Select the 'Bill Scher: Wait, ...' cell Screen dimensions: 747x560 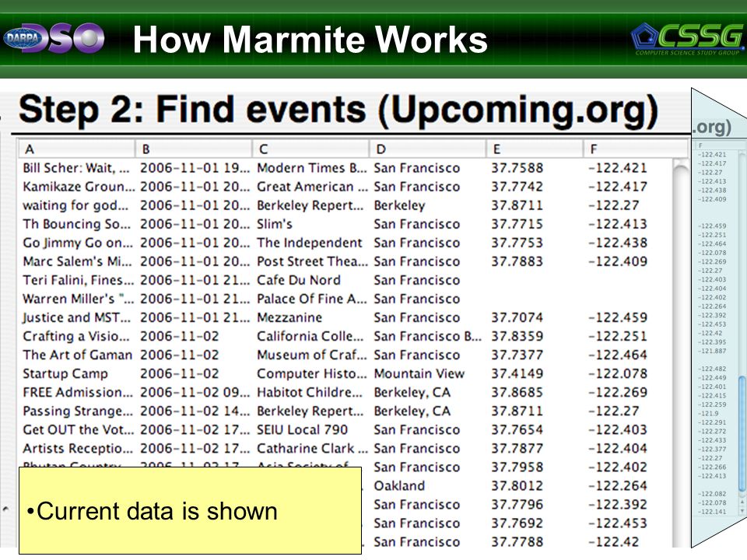76,168
